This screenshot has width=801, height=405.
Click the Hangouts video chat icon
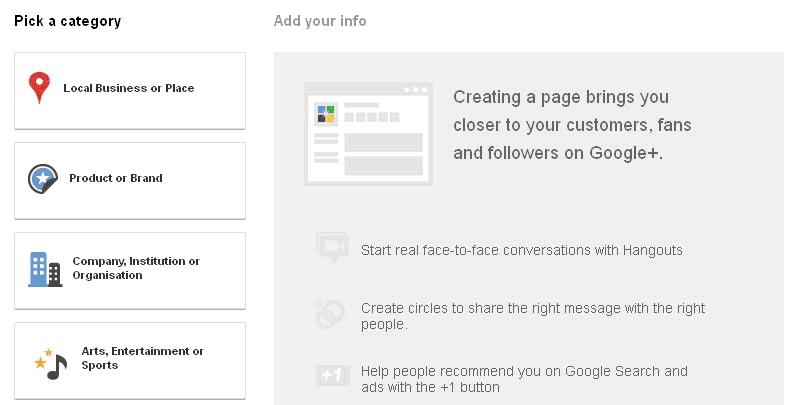pyautogui.click(x=333, y=247)
